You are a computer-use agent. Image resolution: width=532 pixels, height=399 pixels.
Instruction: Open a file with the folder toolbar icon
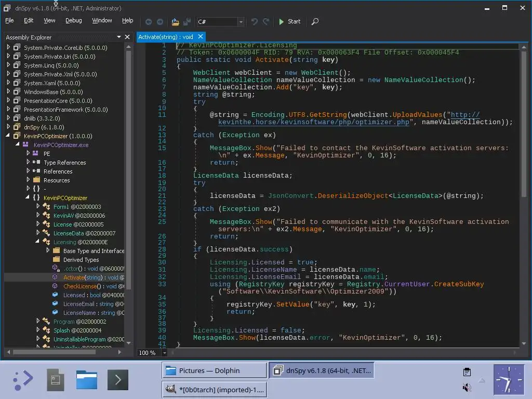click(x=175, y=22)
